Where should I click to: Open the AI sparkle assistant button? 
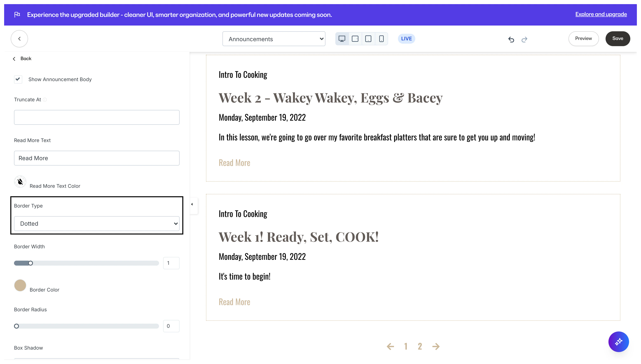tap(618, 342)
